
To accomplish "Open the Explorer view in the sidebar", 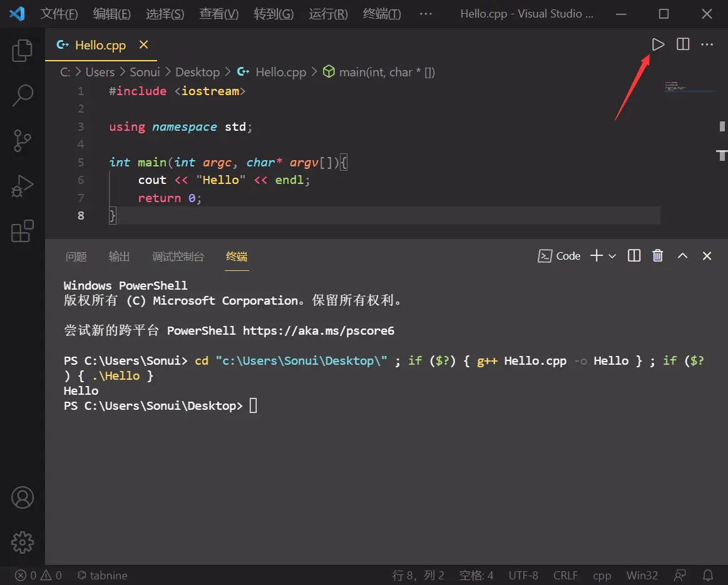I will 23,50.
